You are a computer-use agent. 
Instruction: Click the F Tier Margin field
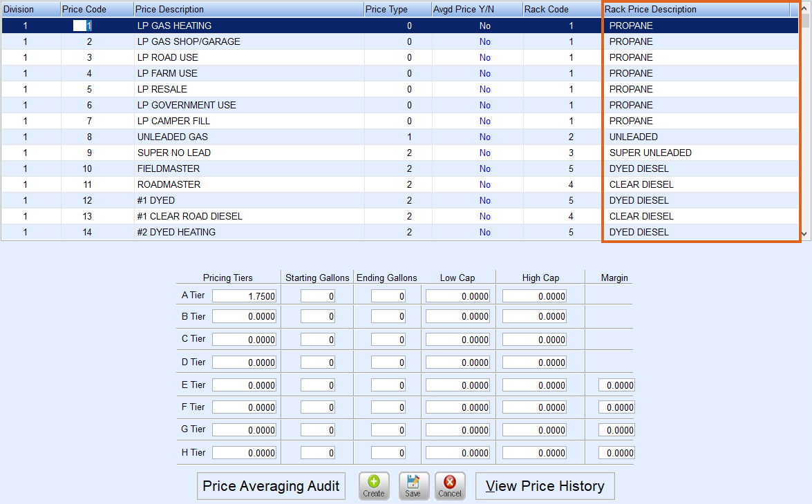[616, 407]
